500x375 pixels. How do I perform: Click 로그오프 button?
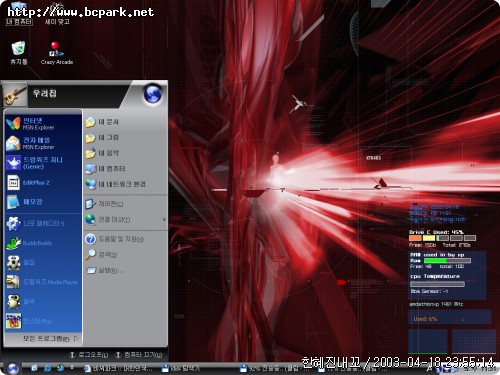click(89, 355)
